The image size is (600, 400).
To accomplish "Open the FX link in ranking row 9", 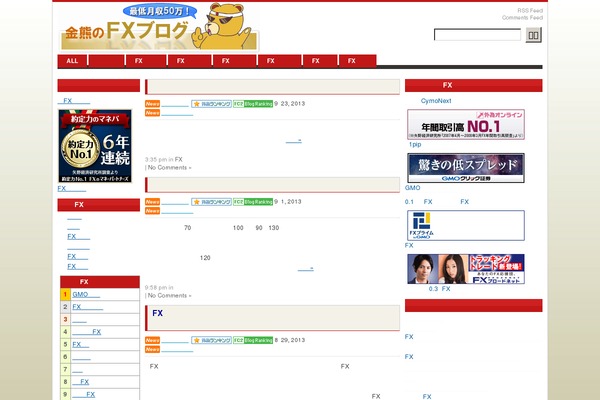I will point(83,395).
